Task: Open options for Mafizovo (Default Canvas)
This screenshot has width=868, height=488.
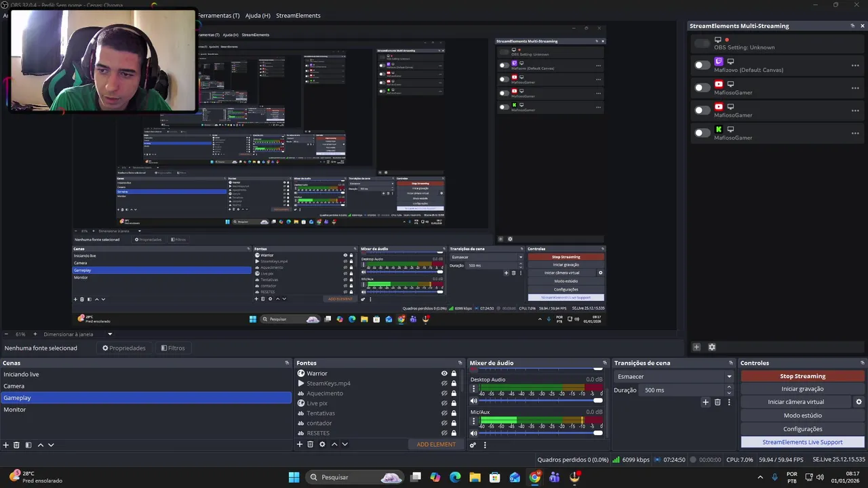Action: click(x=855, y=66)
